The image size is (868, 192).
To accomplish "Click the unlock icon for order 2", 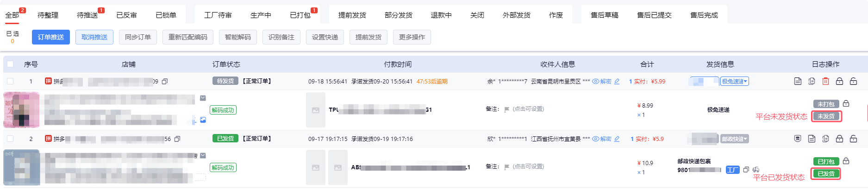I will pos(853,139).
